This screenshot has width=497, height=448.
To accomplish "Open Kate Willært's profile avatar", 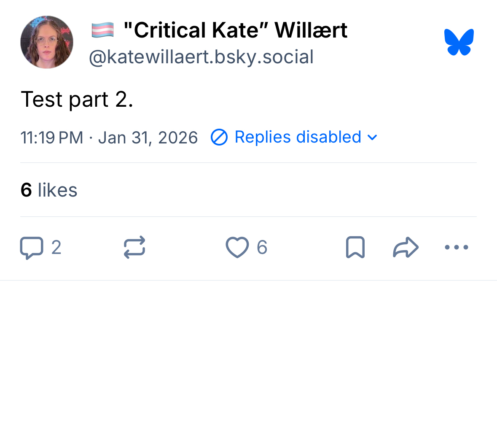I will pos(47,42).
